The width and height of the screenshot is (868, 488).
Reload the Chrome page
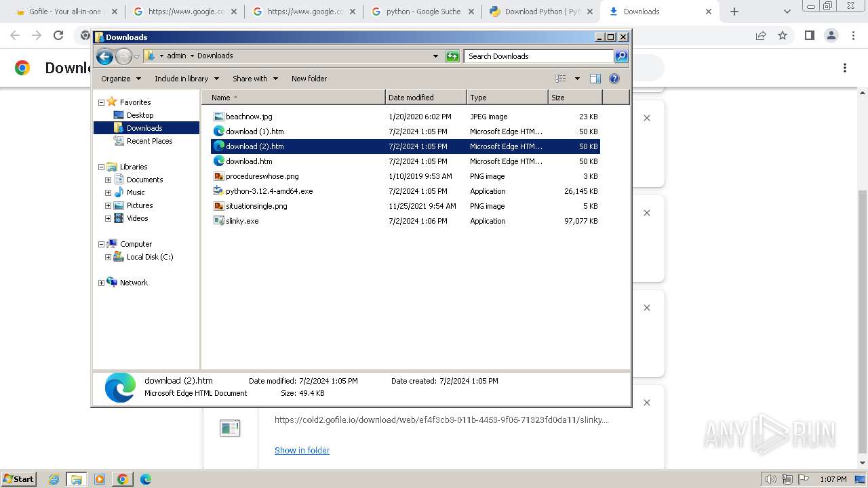(x=58, y=35)
